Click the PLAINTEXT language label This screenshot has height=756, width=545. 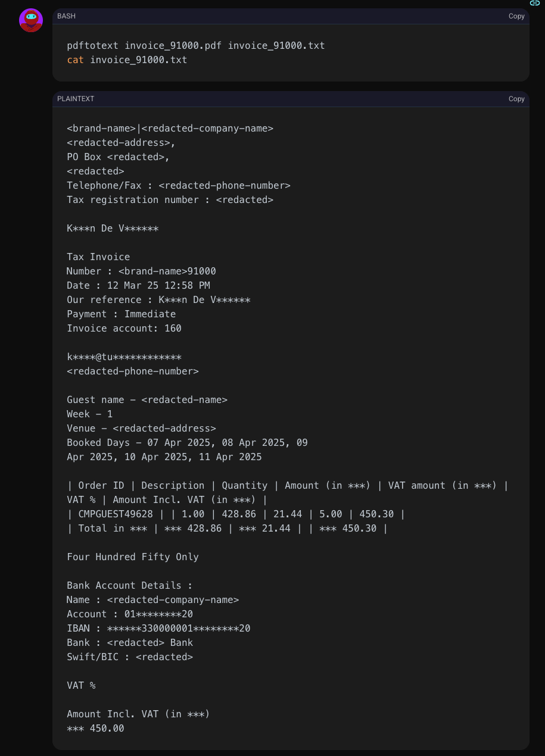point(76,99)
